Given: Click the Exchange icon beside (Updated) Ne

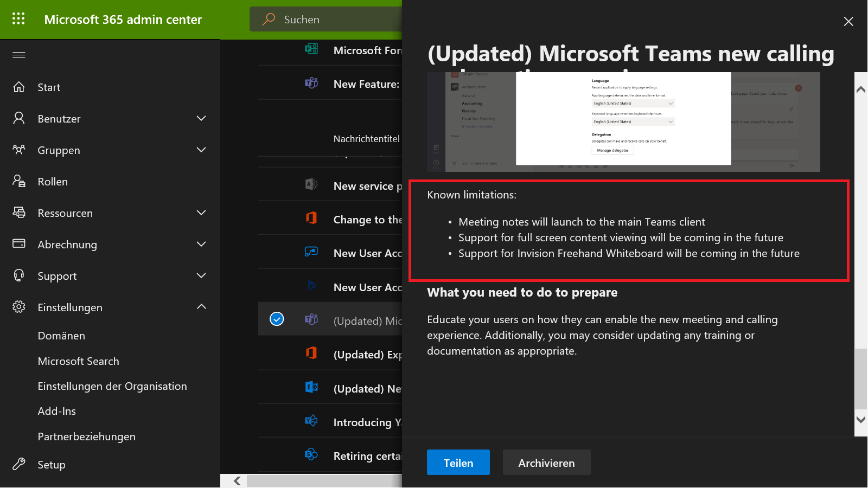Looking at the screenshot, I should click(x=311, y=387).
